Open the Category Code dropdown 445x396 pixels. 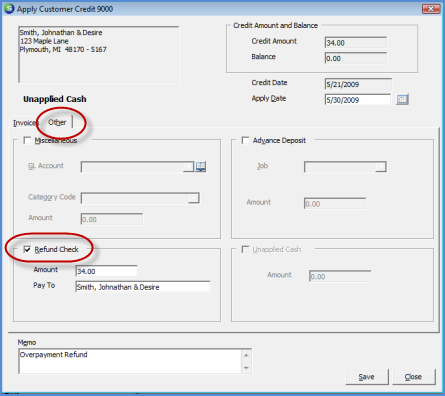(194, 198)
